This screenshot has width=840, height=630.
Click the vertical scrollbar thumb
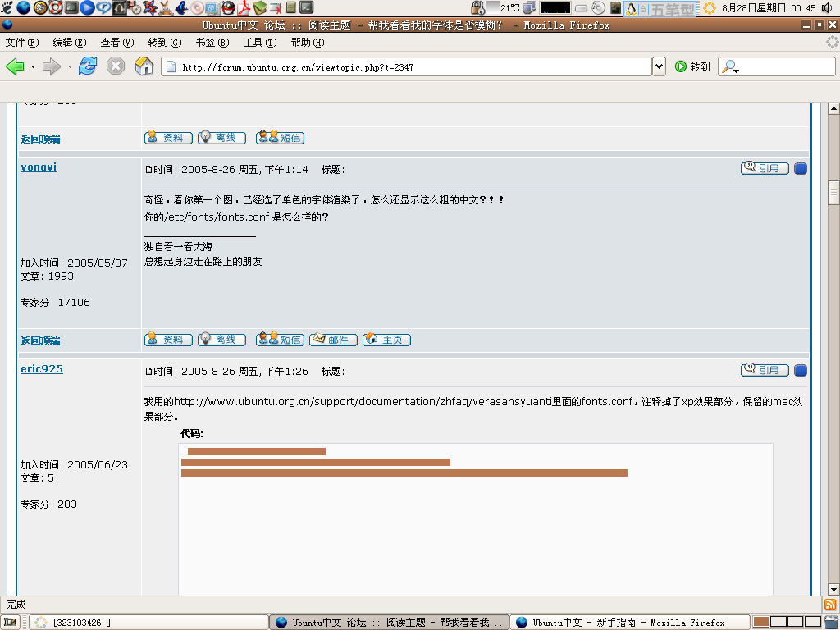833,193
